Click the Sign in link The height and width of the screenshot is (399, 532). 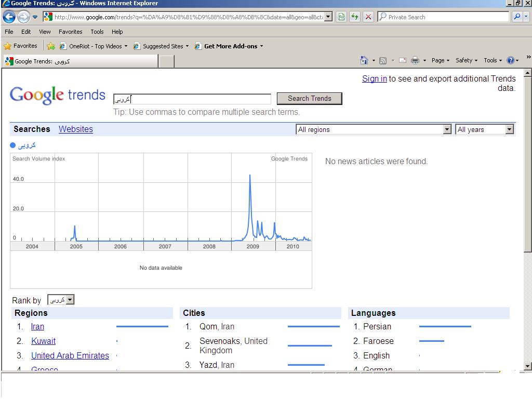(x=374, y=79)
